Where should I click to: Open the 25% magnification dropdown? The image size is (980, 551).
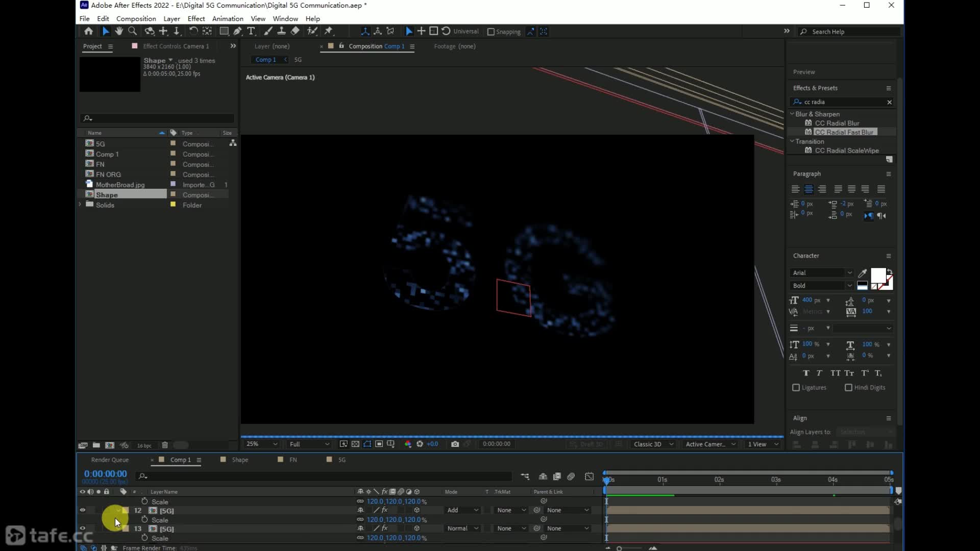(x=261, y=444)
